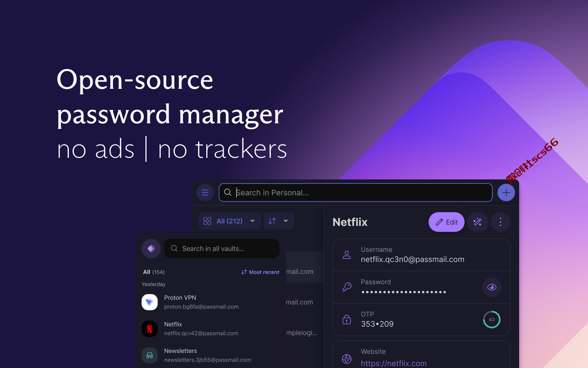Image resolution: width=588 pixels, height=368 pixels.
Task: Open the sort order dropdown
Action: point(279,221)
